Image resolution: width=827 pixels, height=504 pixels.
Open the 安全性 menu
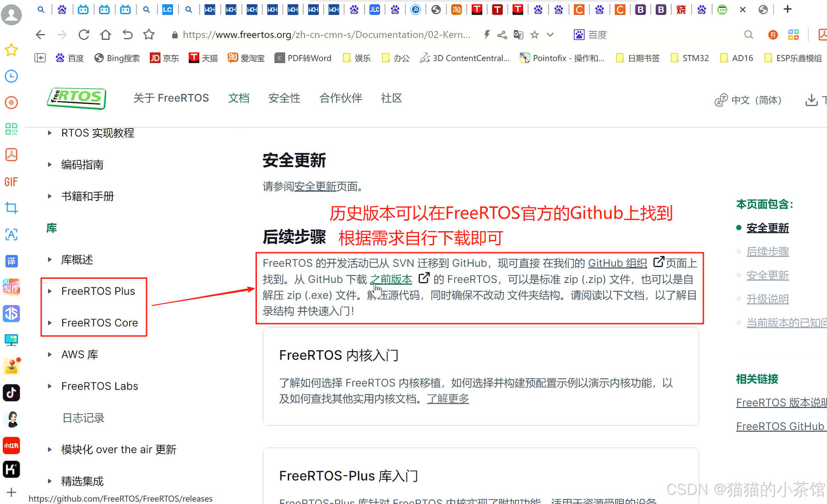pyautogui.click(x=284, y=98)
